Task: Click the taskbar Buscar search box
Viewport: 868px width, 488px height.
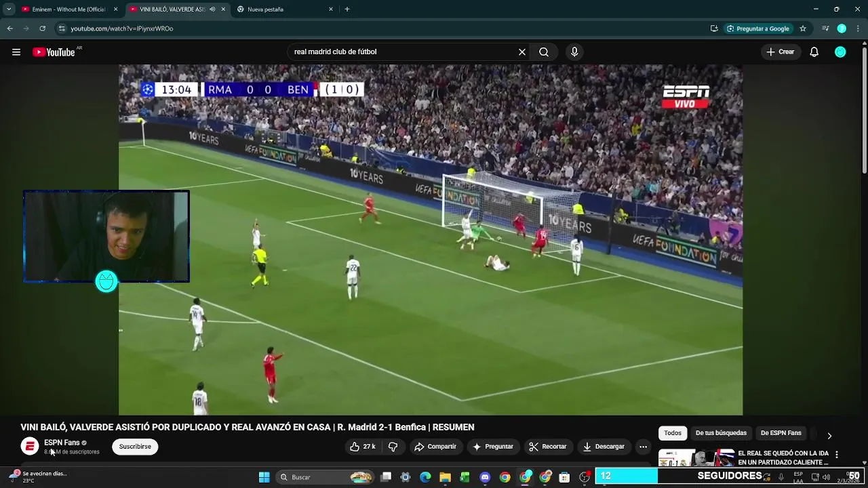Action: 325,477
